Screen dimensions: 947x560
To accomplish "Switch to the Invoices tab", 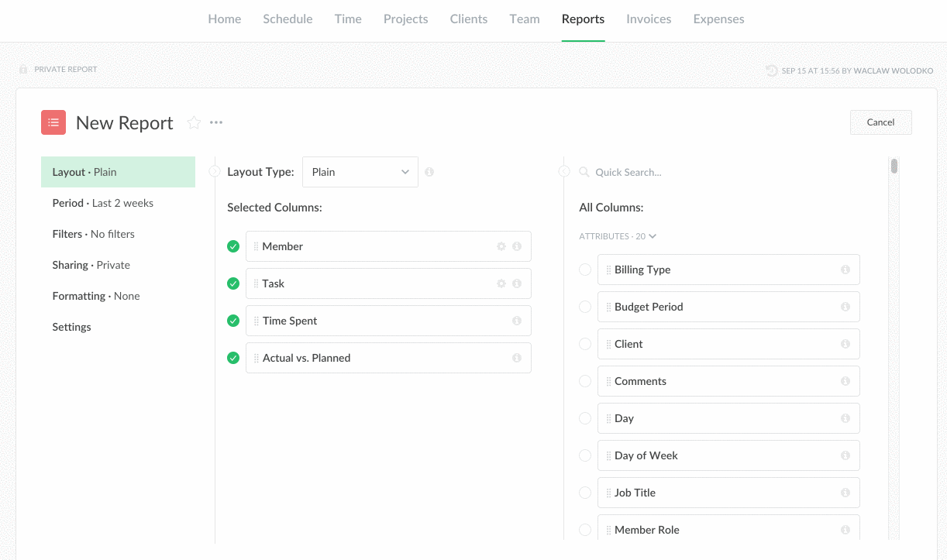I will [649, 19].
